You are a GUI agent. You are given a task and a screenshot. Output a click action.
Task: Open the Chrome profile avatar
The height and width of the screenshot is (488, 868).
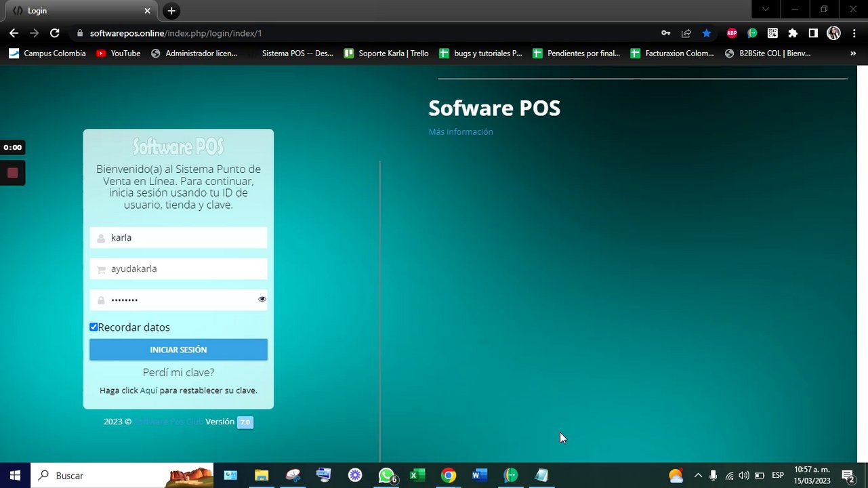pos(834,33)
